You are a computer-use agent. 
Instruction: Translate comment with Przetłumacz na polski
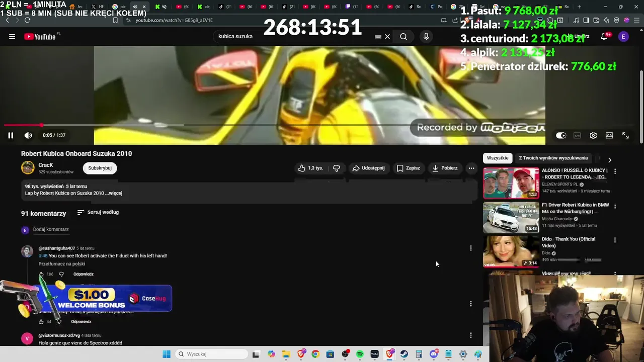click(x=62, y=264)
